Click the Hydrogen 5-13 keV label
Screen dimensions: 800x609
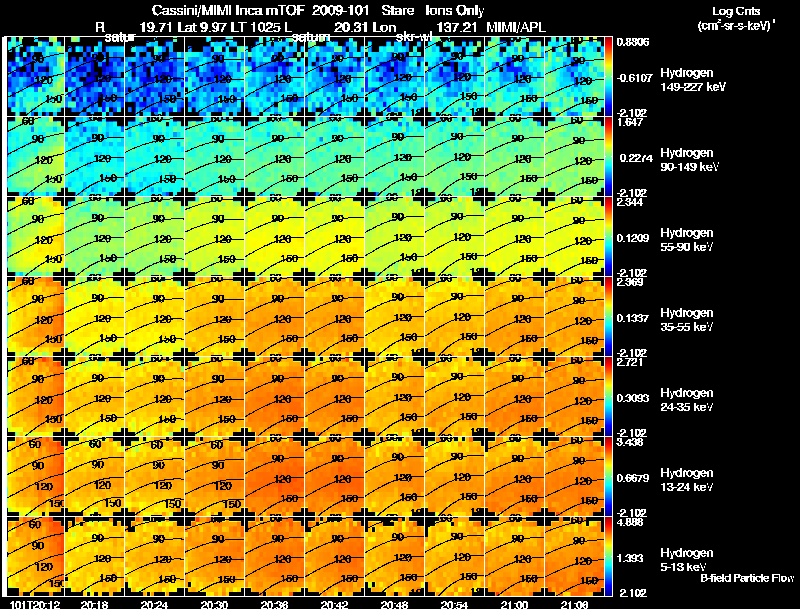[x=686, y=560]
